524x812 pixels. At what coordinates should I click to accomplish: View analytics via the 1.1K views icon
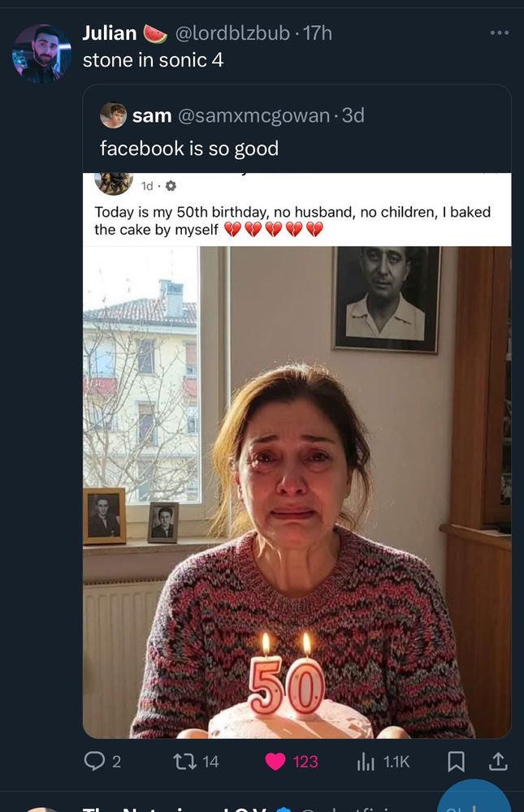[x=366, y=762]
